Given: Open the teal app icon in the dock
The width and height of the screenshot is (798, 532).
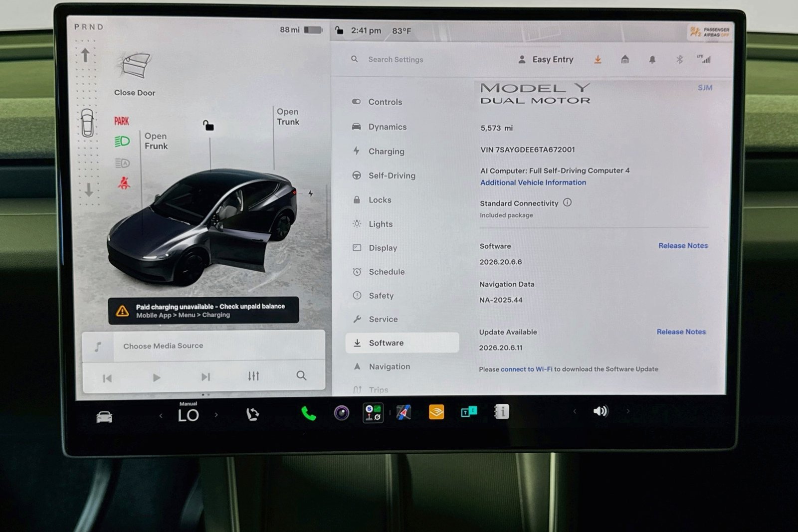Looking at the screenshot, I should coord(469,412).
